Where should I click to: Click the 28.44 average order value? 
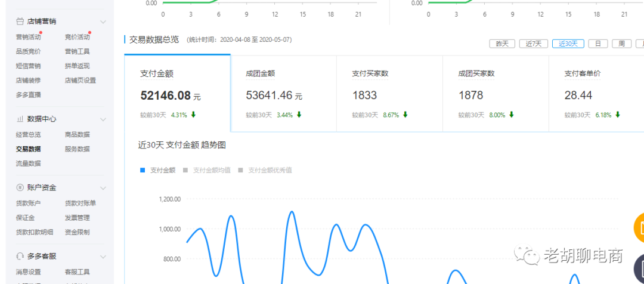[578, 96]
